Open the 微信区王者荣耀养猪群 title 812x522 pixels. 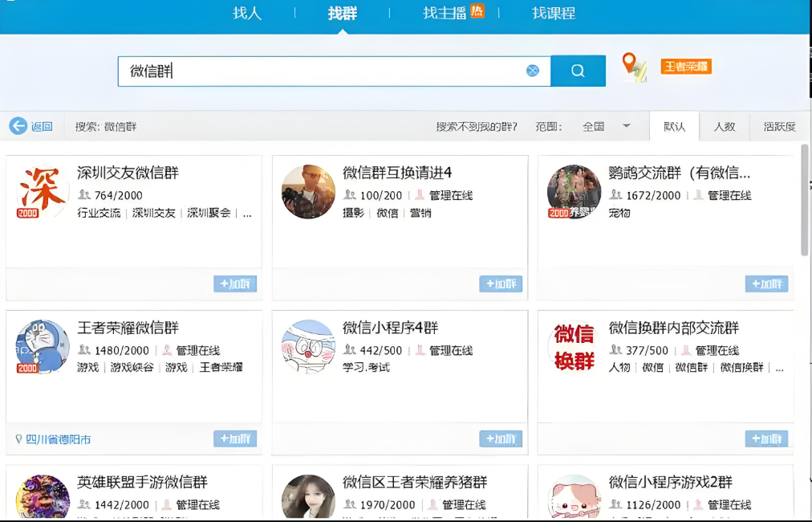(x=415, y=482)
